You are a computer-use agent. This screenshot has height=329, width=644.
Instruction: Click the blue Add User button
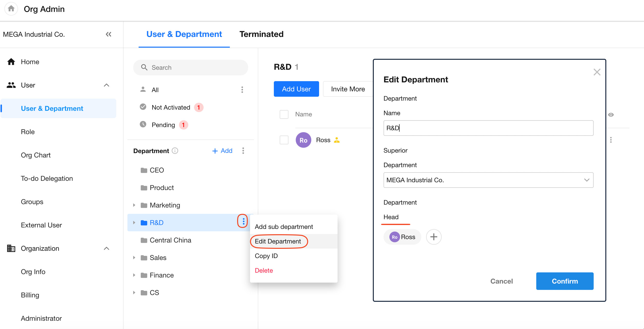tap(296, 89)
